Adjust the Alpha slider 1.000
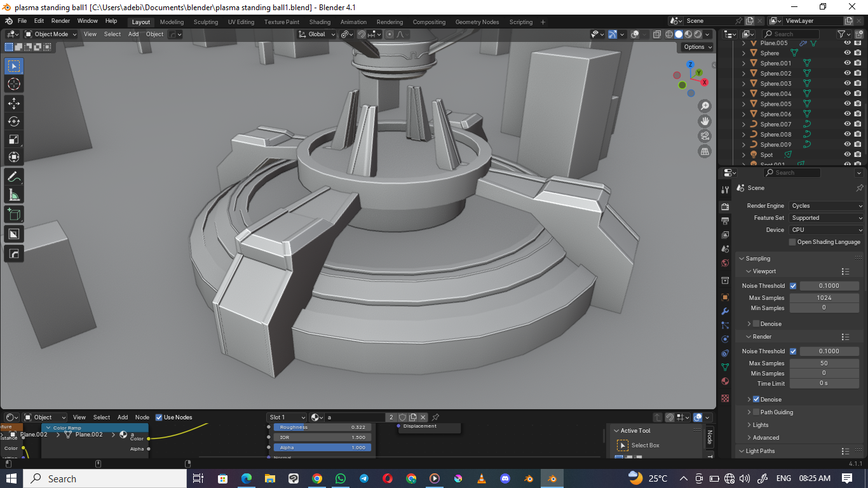The image size is (868, 488). tap(323, 447)
